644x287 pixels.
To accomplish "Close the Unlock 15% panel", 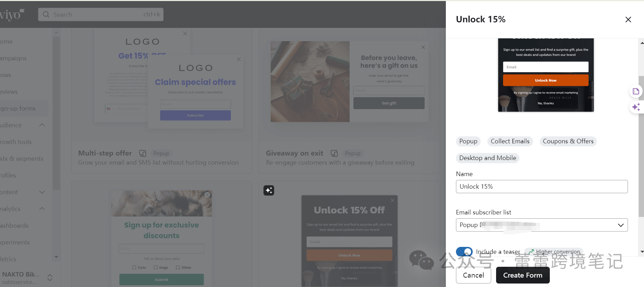I will point(628,20).
